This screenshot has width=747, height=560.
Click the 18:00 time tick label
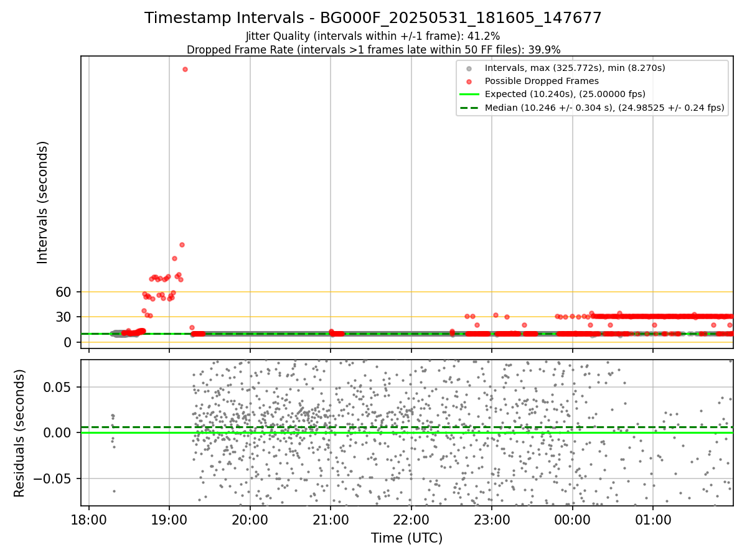89,518
